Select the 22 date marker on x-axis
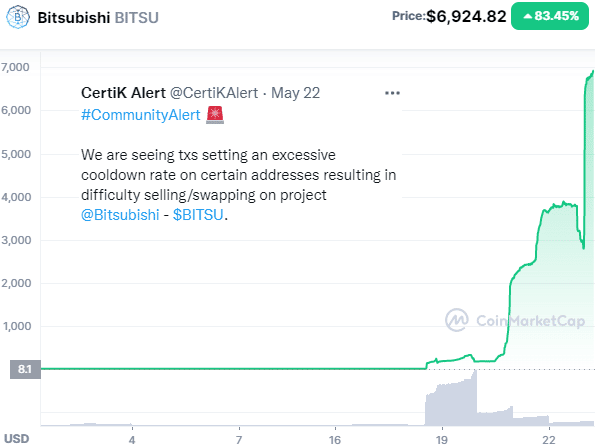 [549, 440]
